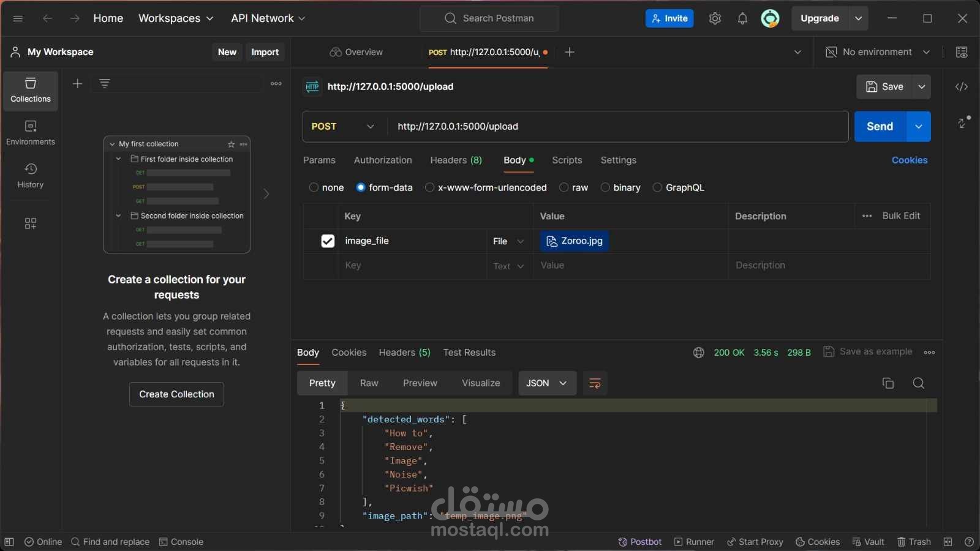Click the code snippet icon
The height and width of the screenshot is (551, 980).
point(962,87)
